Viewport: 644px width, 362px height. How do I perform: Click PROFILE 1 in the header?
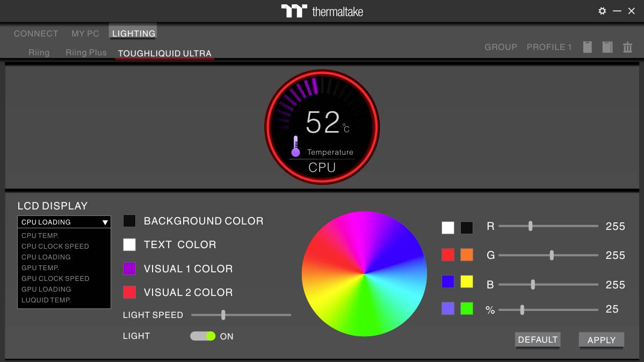click(x=549, y=47)
